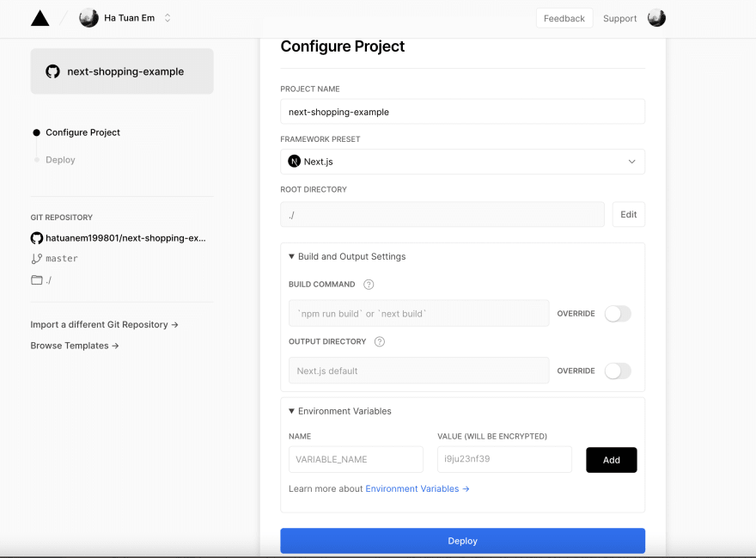Image resolution: width=756 pixels, height=558 pixels.
Task: Open user profile avatar at top right
Action: click(x=656, y=18)
